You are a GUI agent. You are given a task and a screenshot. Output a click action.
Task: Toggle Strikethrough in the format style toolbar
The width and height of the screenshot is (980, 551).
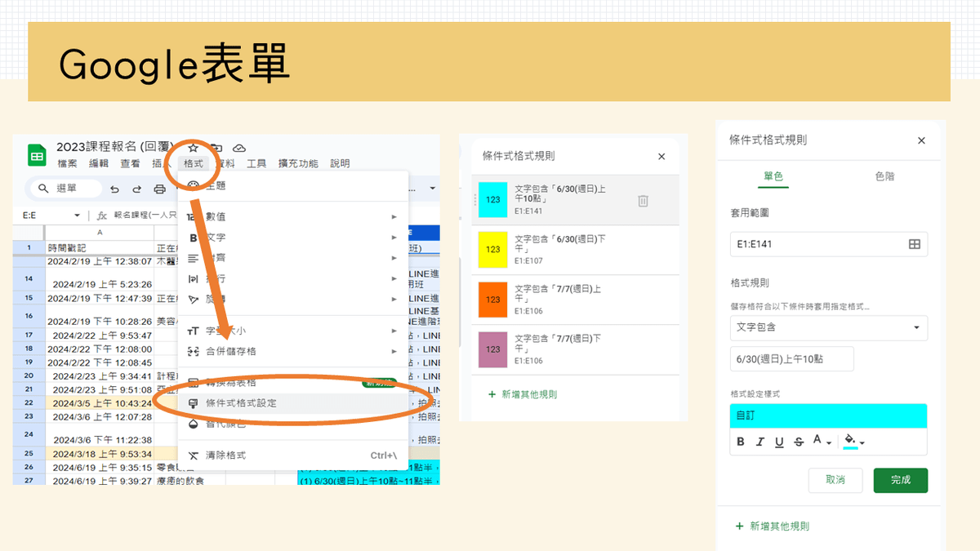coord(799,442)
